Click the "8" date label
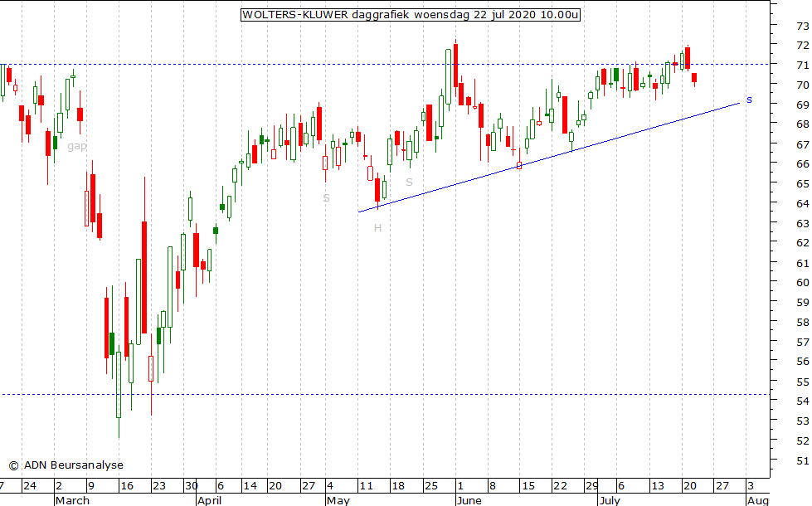 (493, 486)
